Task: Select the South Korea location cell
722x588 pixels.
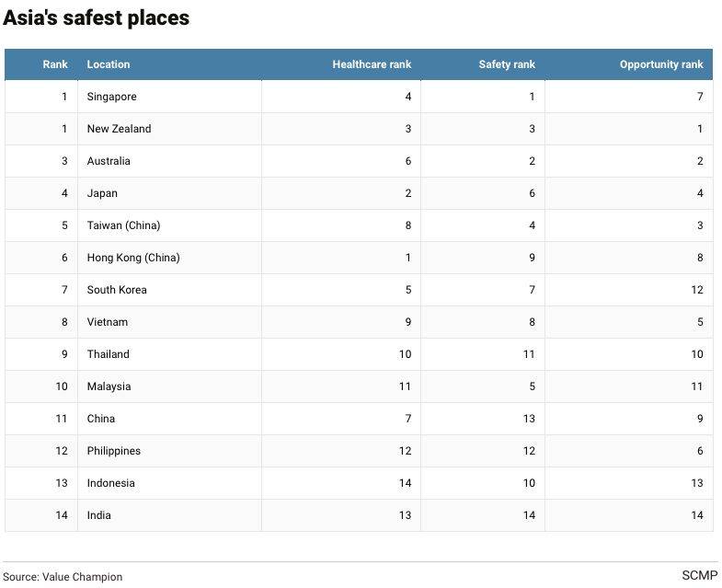Action: coord(117,290)
